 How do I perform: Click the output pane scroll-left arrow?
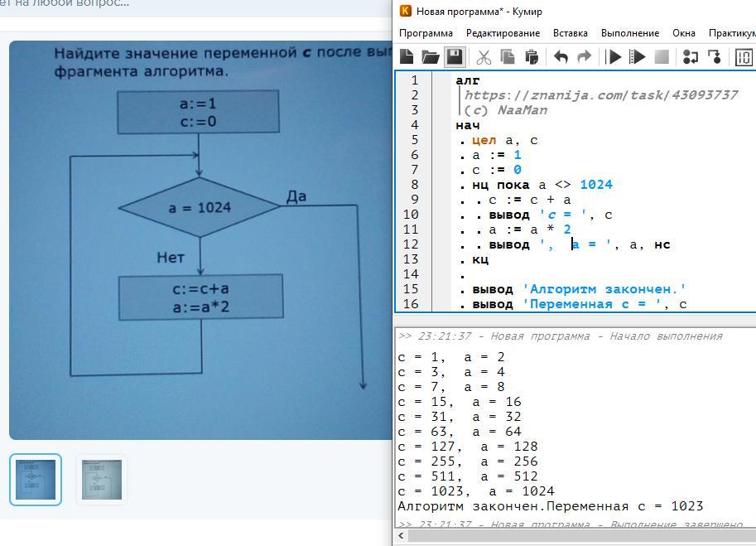click(401, 535)
